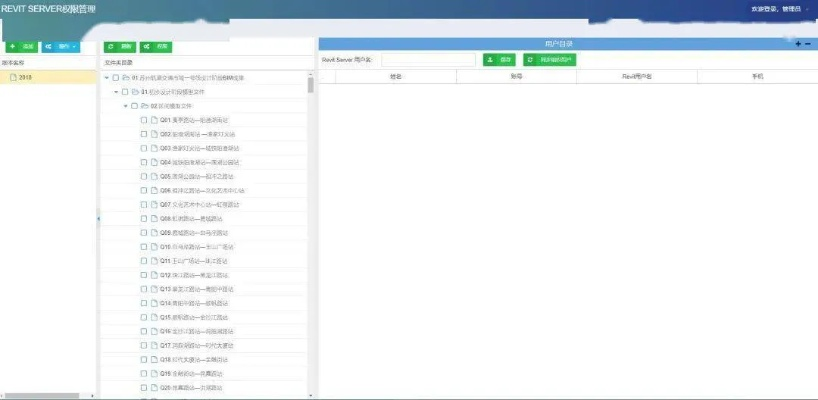Collapse the root 01 folder tree node

click(x=107, y=78)
